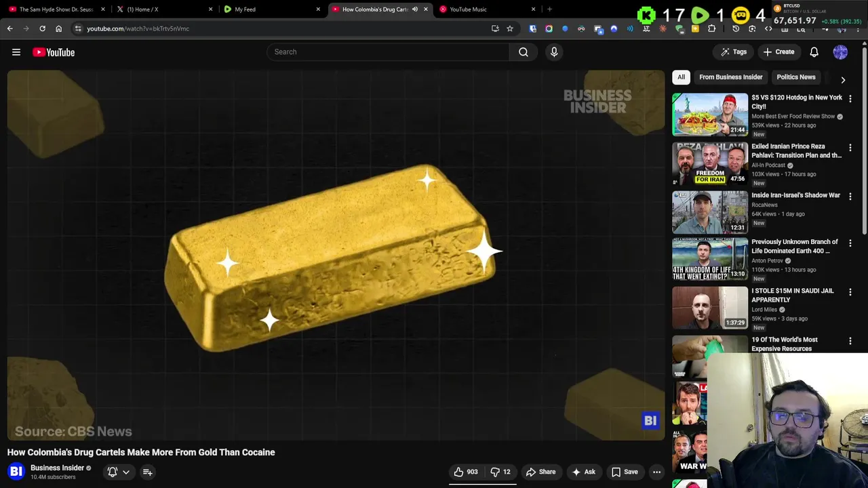Bookmark this page with star icon
868x488 pixels.
pos(510,28)
